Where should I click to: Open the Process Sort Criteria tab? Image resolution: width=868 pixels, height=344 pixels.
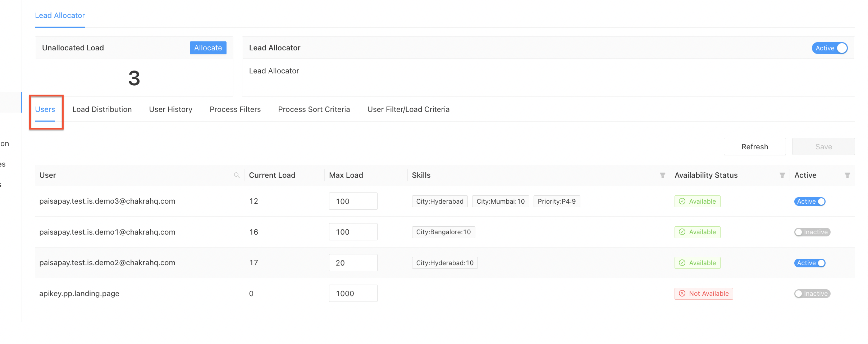[314, 109]
